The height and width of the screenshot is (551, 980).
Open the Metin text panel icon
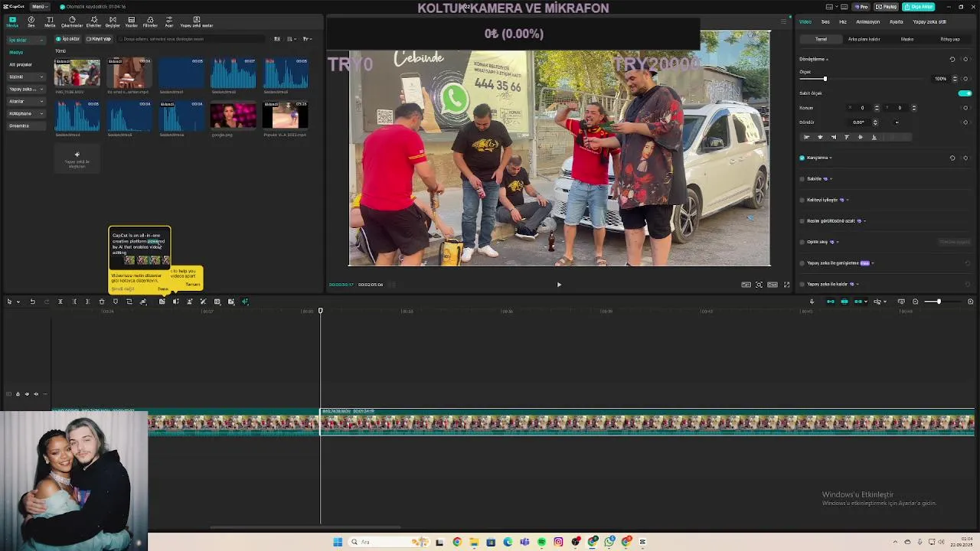[50, 21]
